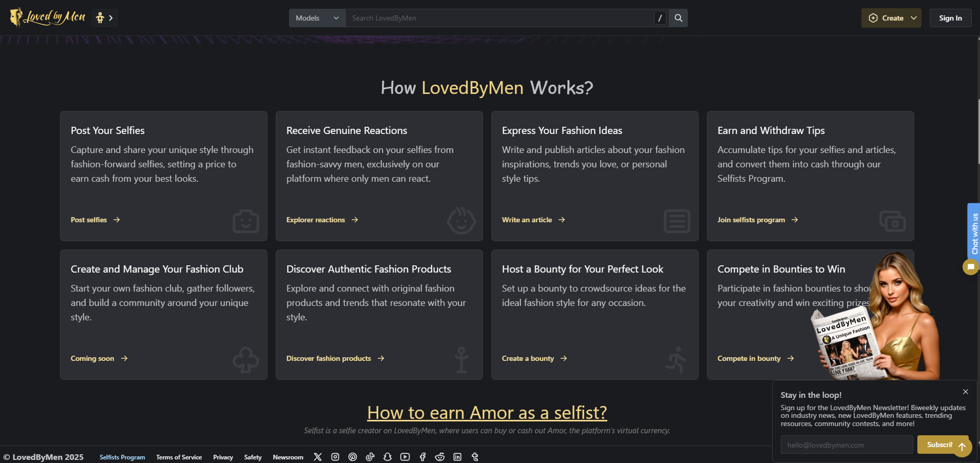This screenshot has width=980, height=463.
Task: Open the Discover fashion products link
Action: 335,358
